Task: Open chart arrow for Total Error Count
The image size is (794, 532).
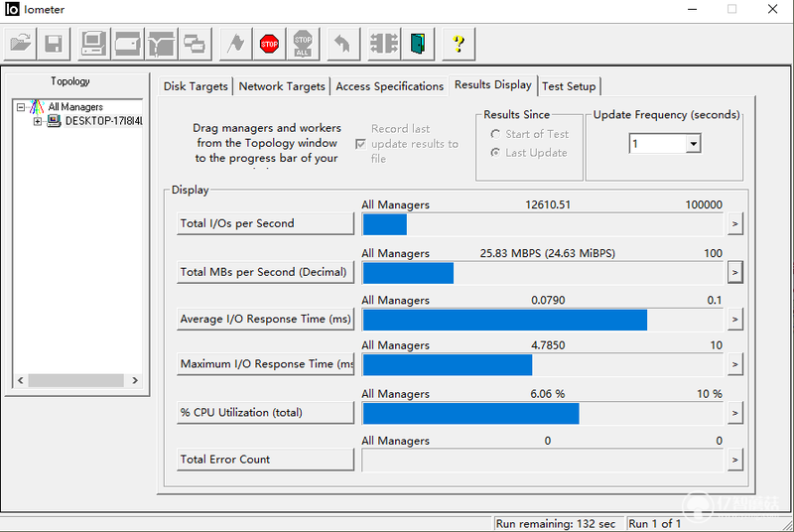Action: click(734, 461)
